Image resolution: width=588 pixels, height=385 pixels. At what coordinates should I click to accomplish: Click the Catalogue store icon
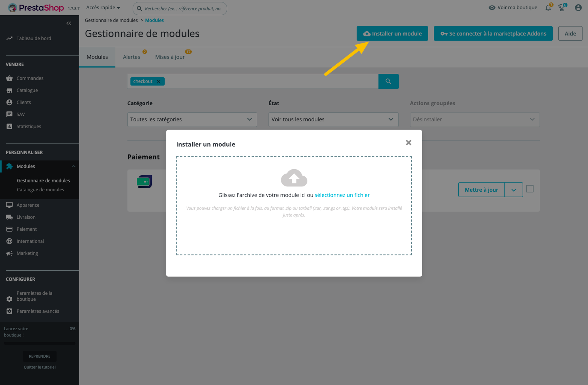click(x=9, y=90)
